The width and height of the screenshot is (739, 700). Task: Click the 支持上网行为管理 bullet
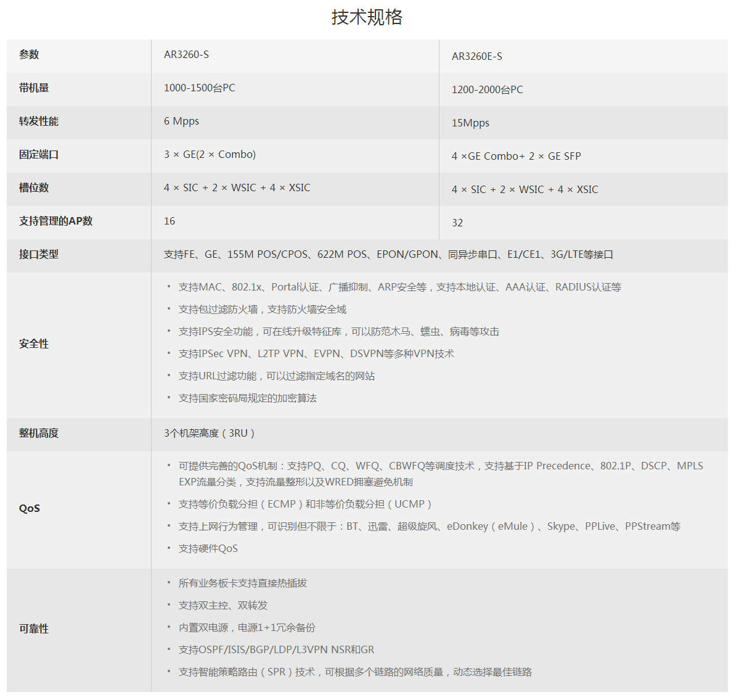[x=430, y=527]
